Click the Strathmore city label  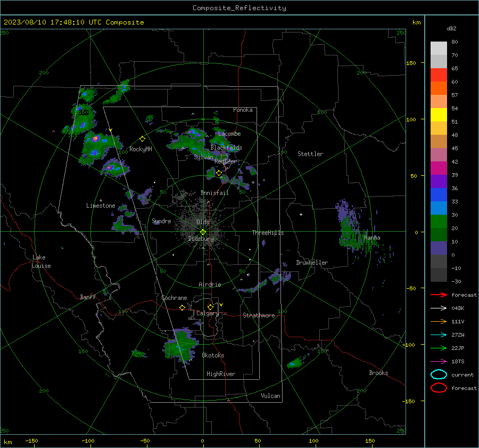[x=259, y=315]
